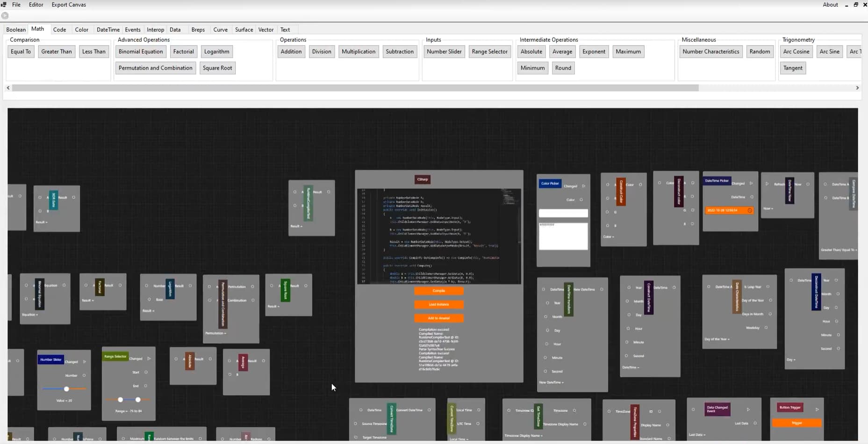This screenshot has width=868, height=444.
Task: Click the Add to Arsenal button
Action: (x=439, y=318)
